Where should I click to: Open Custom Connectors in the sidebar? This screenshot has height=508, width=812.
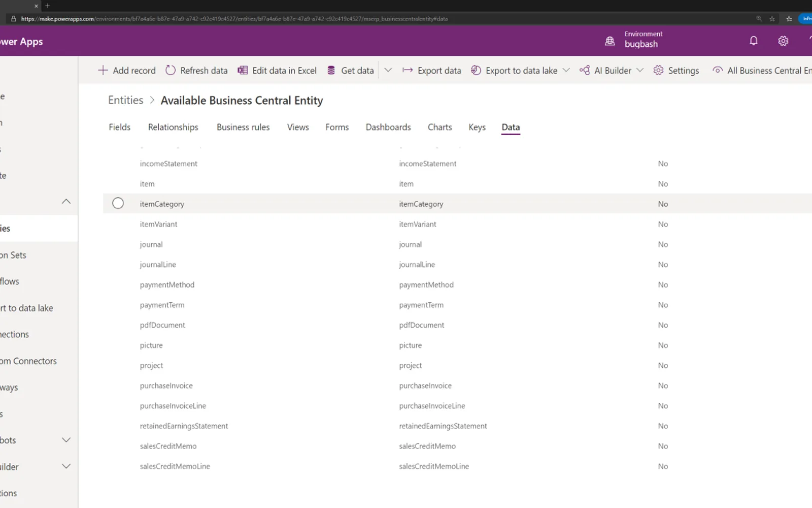click(x=28, y=361)
